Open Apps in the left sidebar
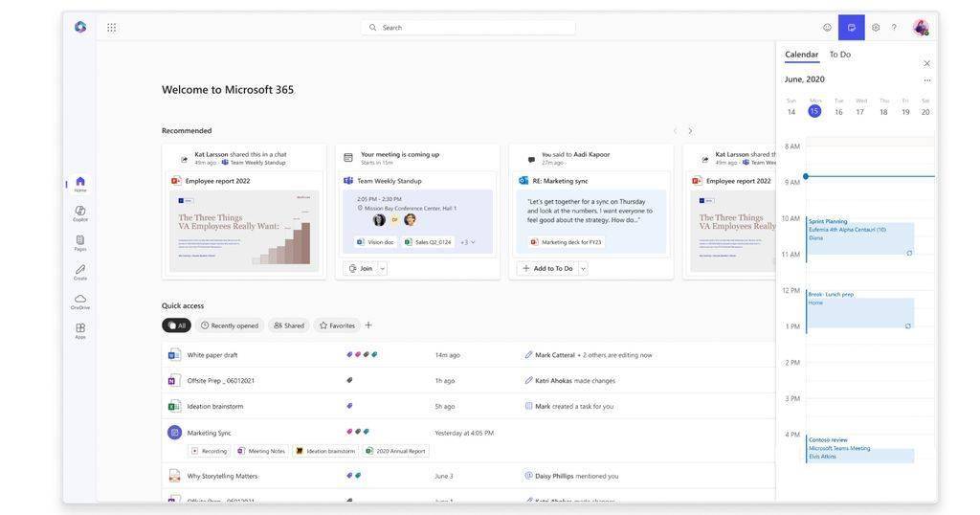980x515 pixels. pos(80,330)
